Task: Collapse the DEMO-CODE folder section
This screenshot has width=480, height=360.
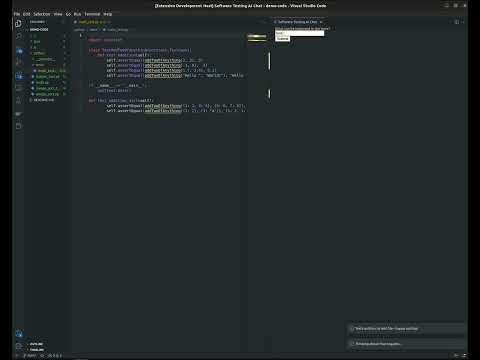Action: (39, 30)
